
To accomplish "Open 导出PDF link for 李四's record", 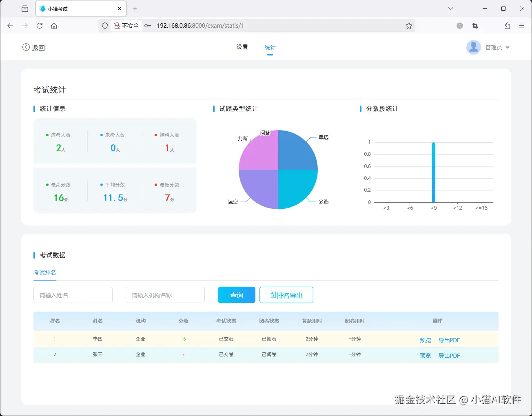I will tap(449, 340).
